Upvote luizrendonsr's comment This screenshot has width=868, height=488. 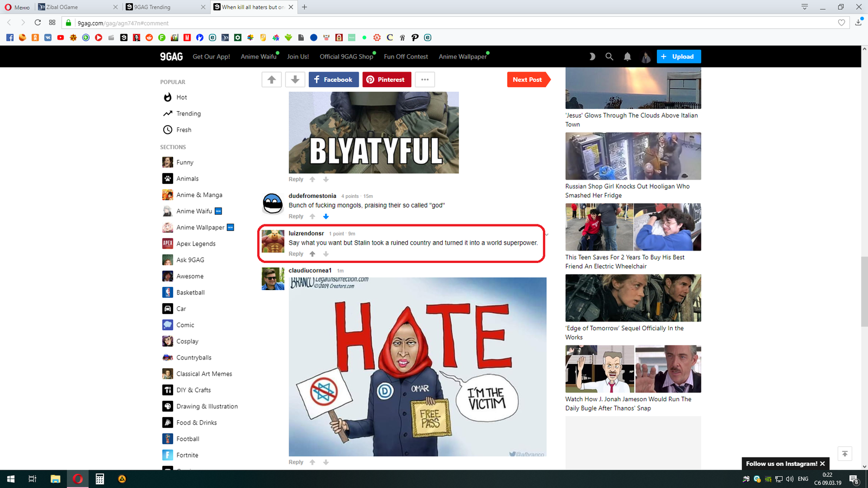312,254
